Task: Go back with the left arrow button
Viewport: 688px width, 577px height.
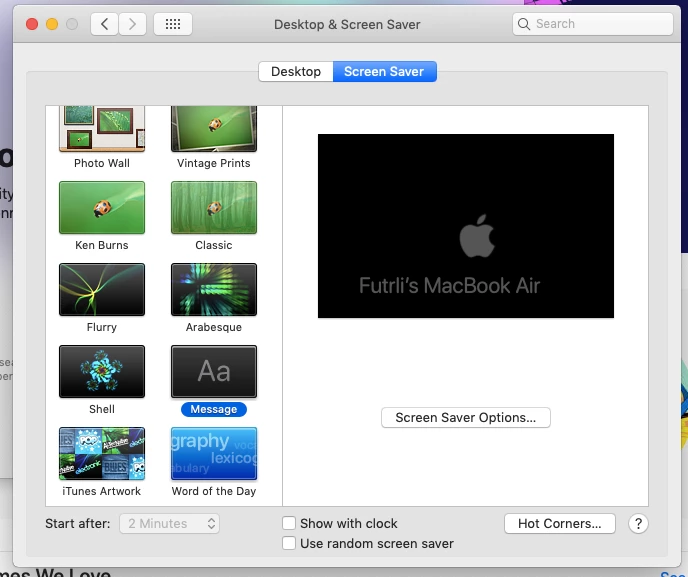Action: pyautogui.click(x=104, y=24)
